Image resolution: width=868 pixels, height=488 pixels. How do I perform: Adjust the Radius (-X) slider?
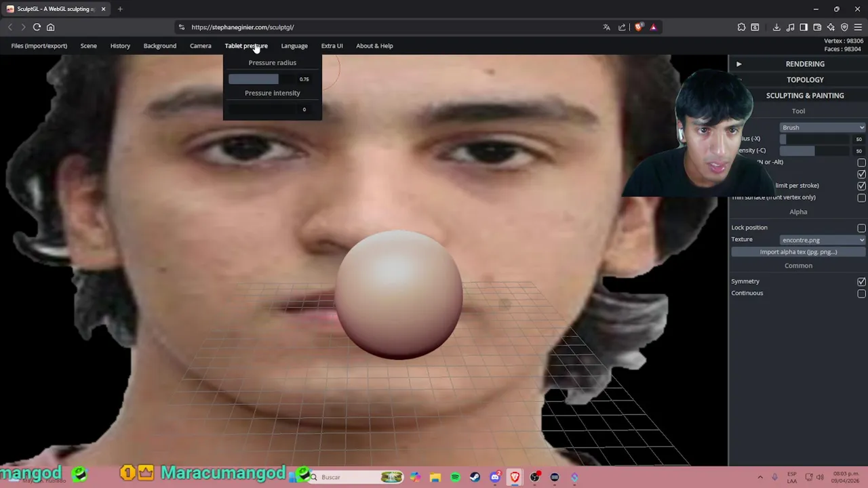(x=815, y=139)
